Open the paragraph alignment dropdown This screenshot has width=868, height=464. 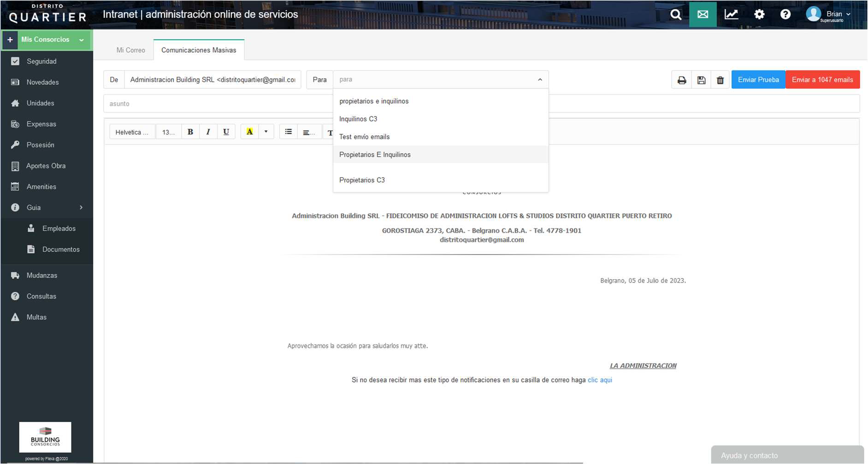pos(309,132)
